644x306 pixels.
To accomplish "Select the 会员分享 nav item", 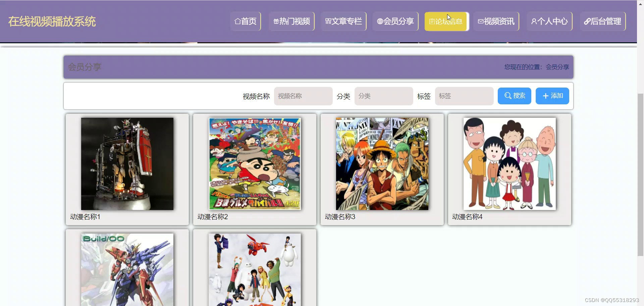I will 395,21.
